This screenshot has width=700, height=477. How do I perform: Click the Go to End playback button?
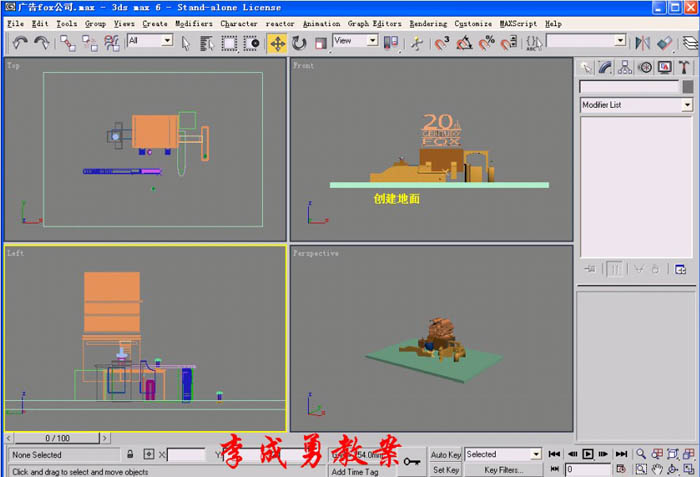tap(621, 454)
